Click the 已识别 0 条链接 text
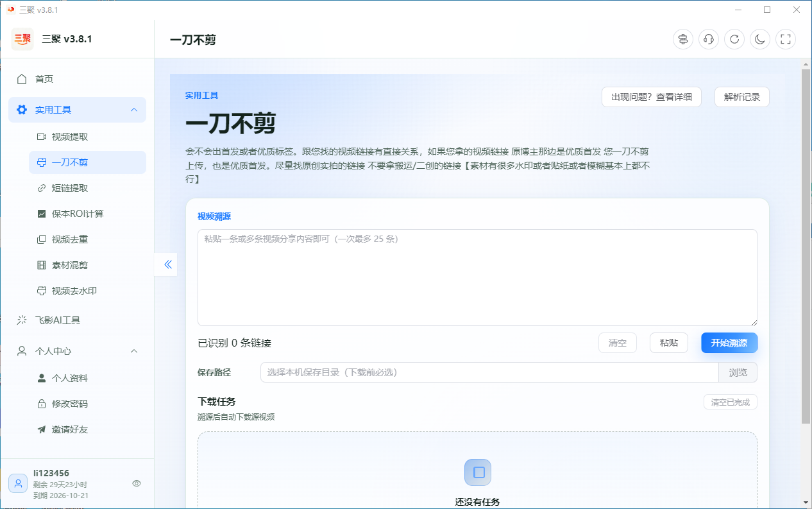The image size is (812, 509). [x=235, y=343]
